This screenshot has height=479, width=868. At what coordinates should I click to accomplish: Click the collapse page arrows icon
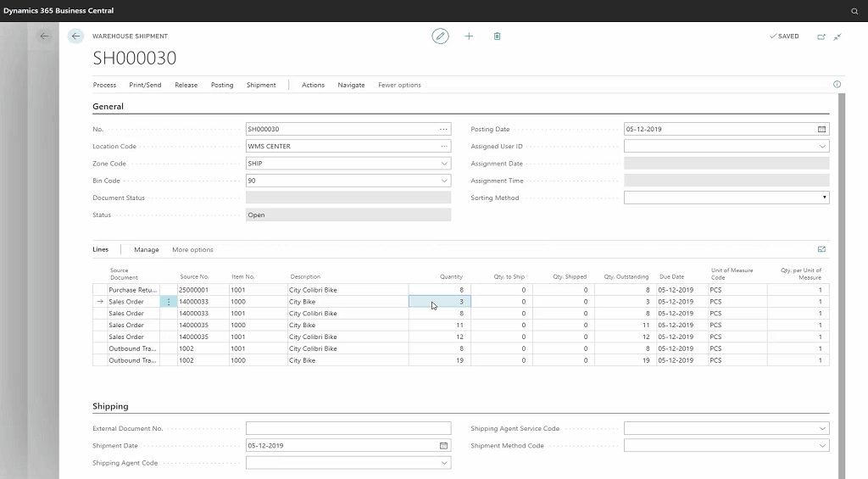pyautogui.click(x=838, y=36)
